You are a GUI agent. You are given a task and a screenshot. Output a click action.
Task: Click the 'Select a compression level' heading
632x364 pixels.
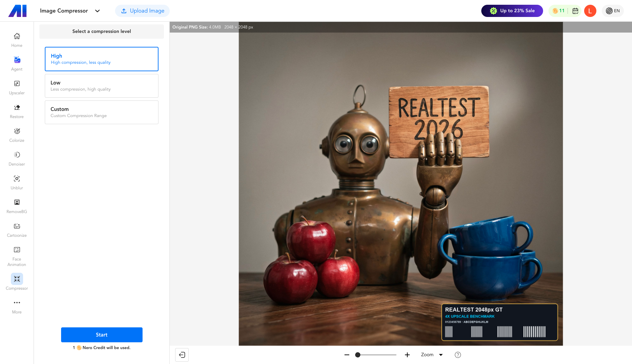[x=101, y=31]
